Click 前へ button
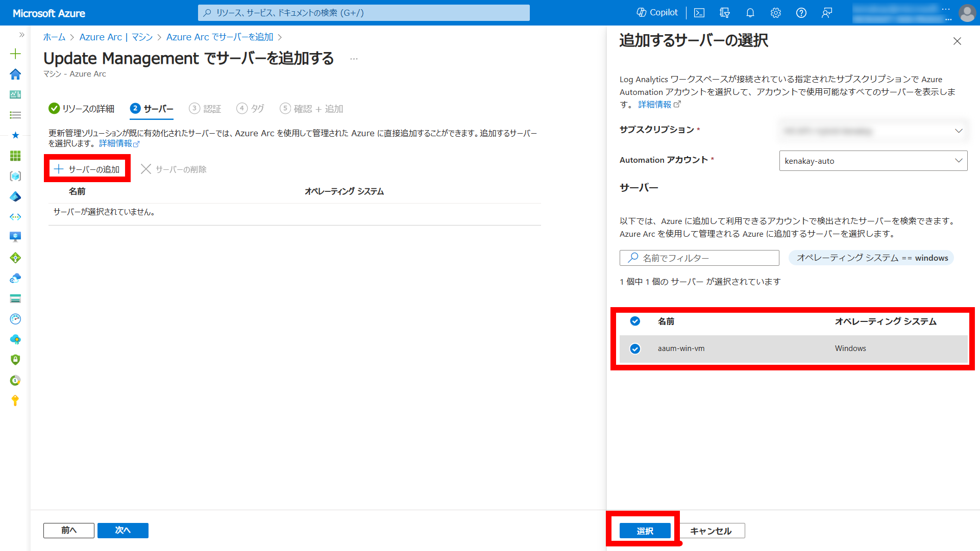The width and height of the screenshot is (980, 551). point(69,531)
